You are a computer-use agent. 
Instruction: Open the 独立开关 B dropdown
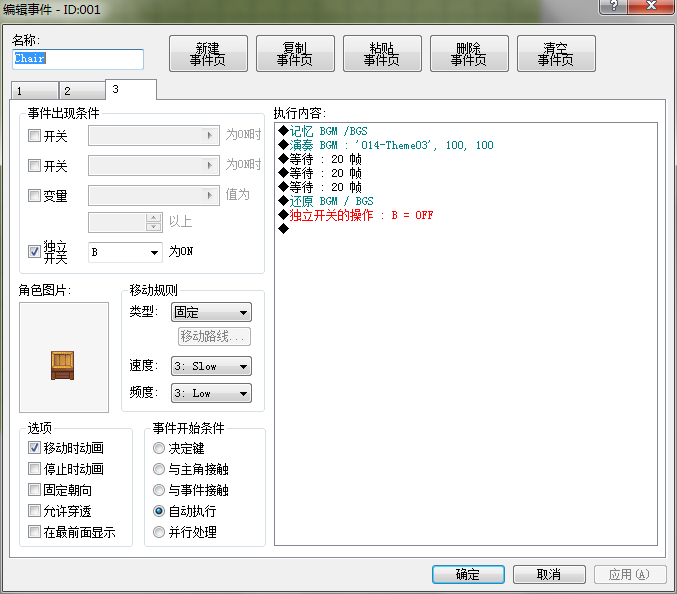coord(125,252)
